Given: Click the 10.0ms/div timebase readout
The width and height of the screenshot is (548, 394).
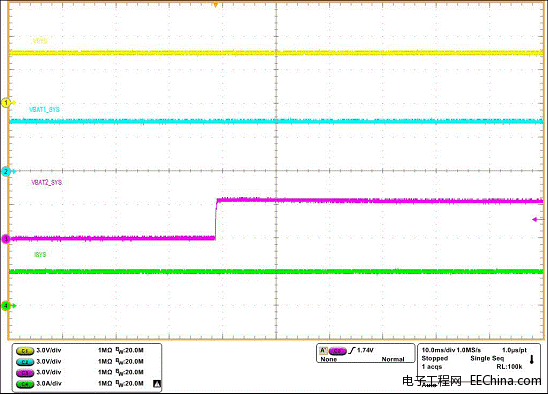Looking at the screenshot, I should click(438, 350).
